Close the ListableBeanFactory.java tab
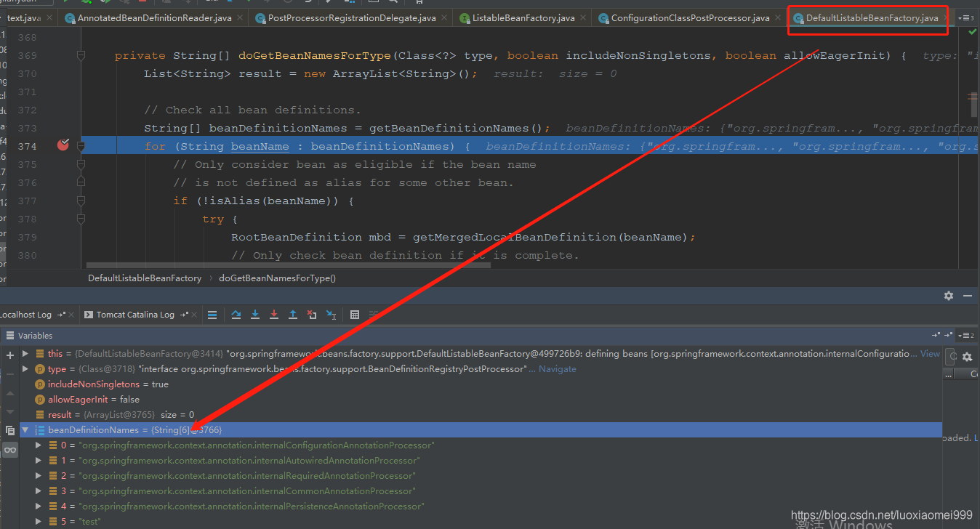 click(x=582, y=17)
